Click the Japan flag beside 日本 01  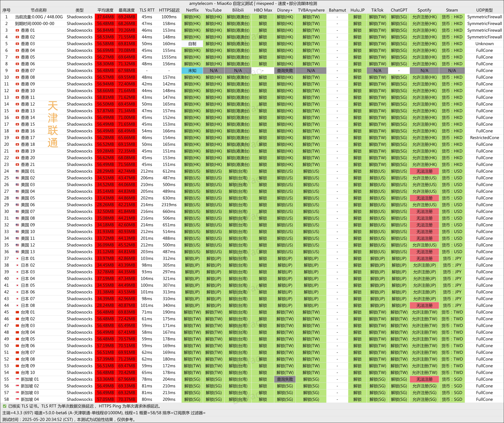(x=17, y=258)
